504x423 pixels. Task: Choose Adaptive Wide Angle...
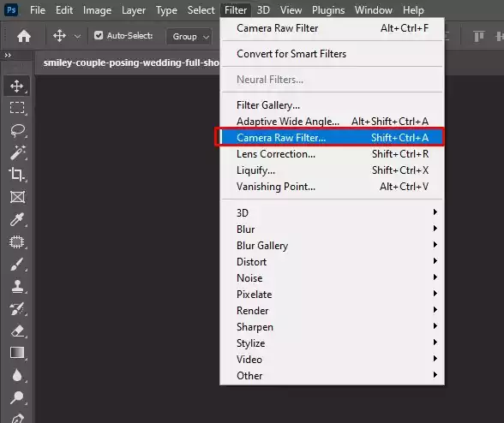tap(333, 122)
